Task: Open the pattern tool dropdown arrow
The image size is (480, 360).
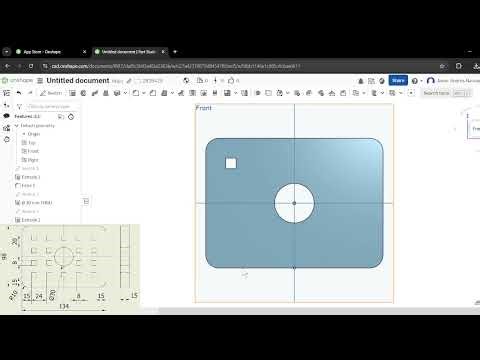Action: pos(236,93)
